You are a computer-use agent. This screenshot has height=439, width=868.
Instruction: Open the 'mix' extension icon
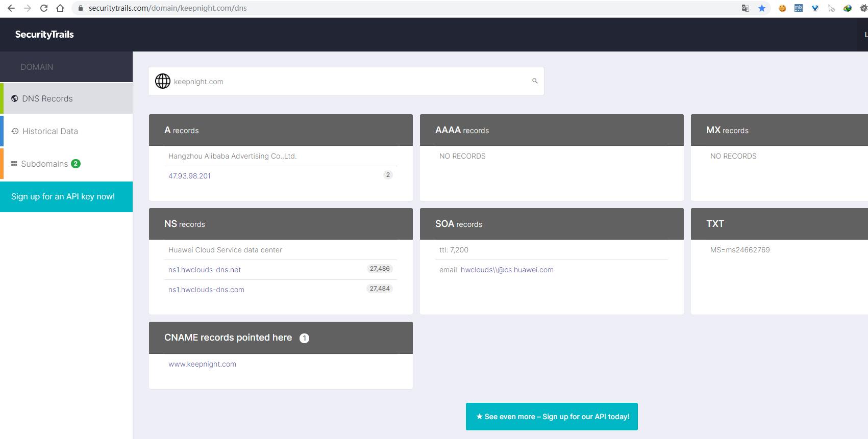click(799, 8)
